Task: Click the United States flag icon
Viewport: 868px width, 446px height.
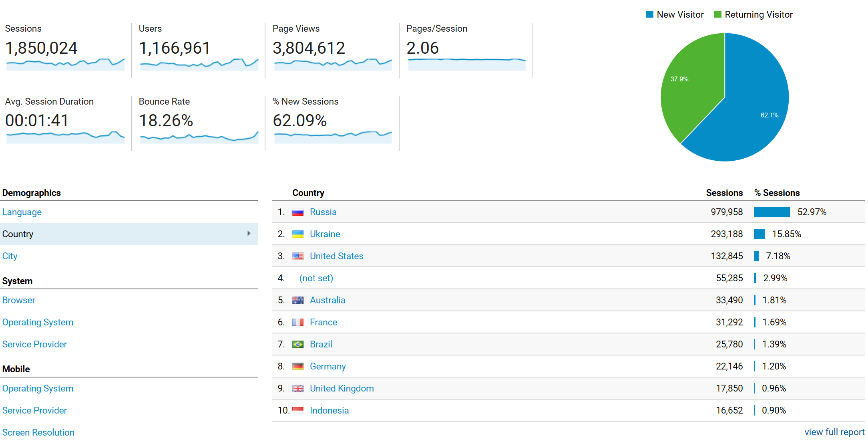Action: coord(298,256)
